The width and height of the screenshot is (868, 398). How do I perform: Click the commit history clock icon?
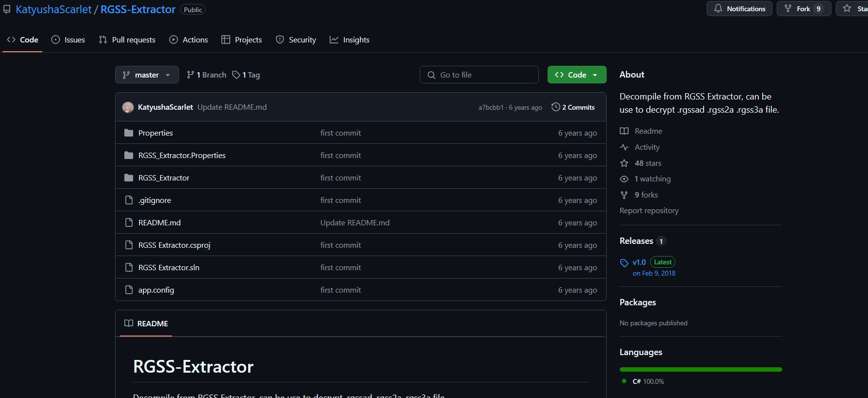click(555, 107)
